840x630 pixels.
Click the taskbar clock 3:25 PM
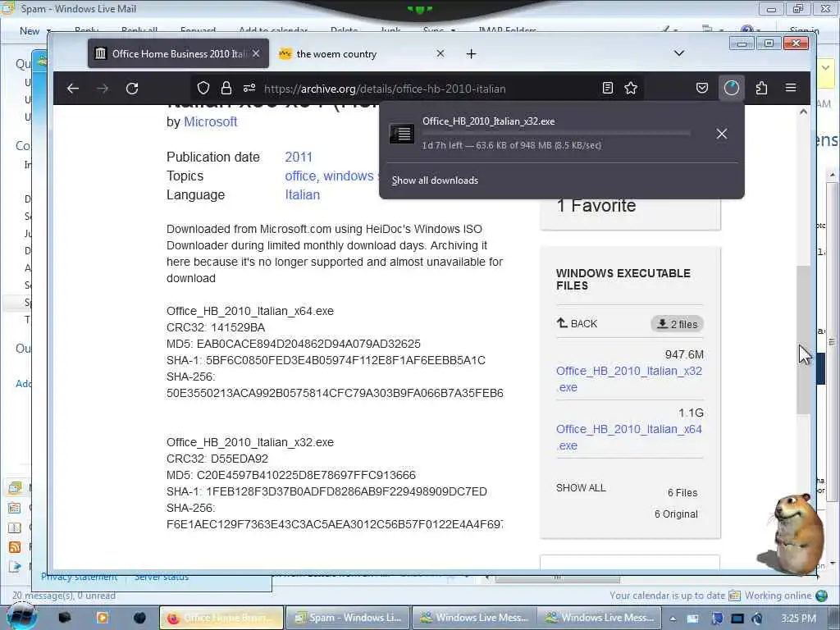coord(798,619)
